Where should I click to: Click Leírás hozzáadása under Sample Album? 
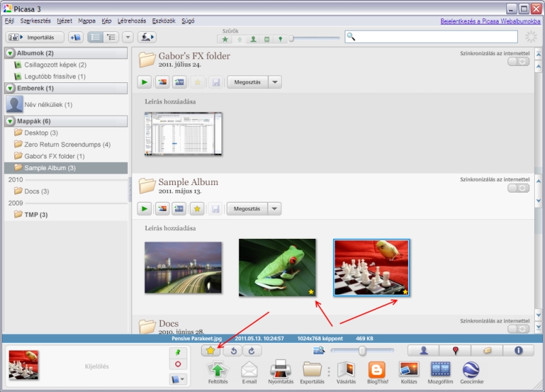[170, 229]
